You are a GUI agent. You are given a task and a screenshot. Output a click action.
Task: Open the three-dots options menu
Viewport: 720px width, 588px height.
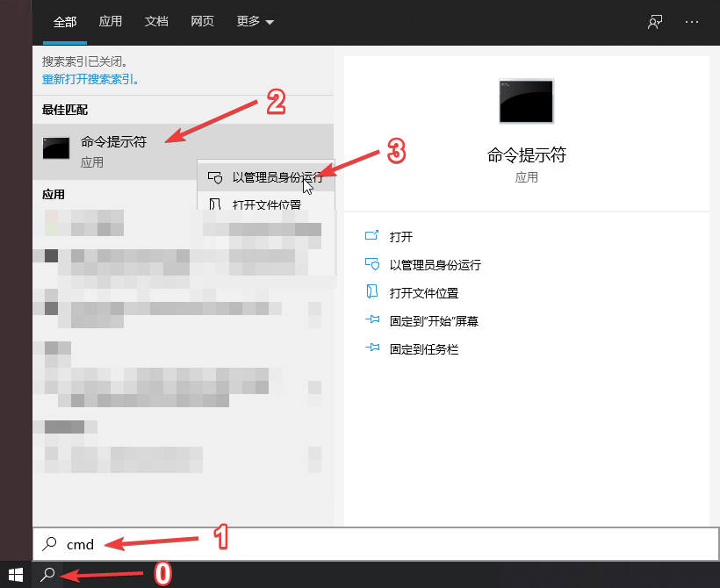(692, 22)
